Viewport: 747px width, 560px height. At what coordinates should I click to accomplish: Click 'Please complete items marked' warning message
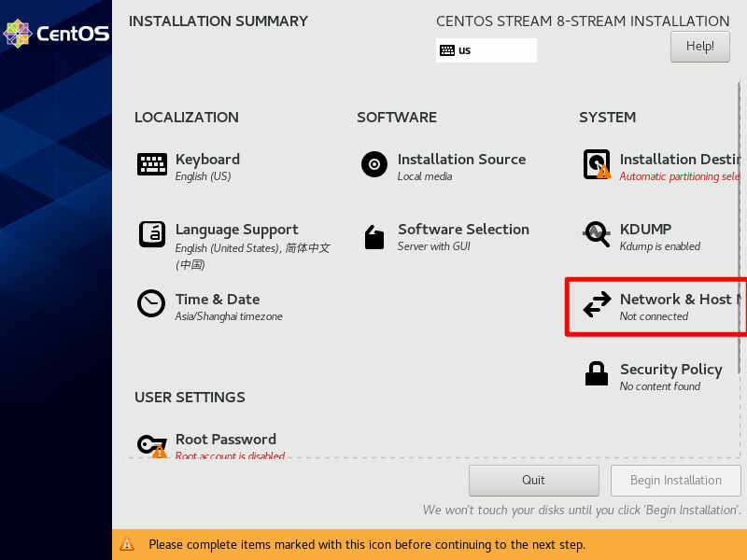(367, 544)
